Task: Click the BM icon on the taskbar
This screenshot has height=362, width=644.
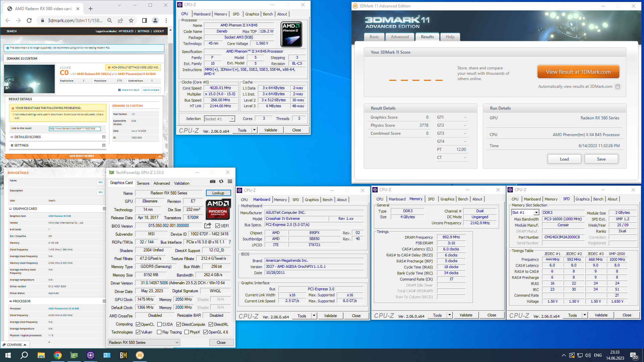Action: 123,355
